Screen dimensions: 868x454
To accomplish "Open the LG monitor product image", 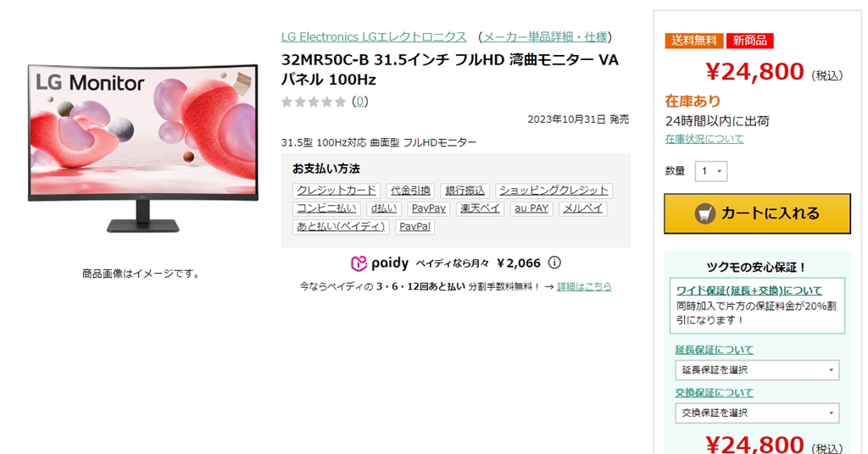I will pyautogui.click(x=142, y=148).
